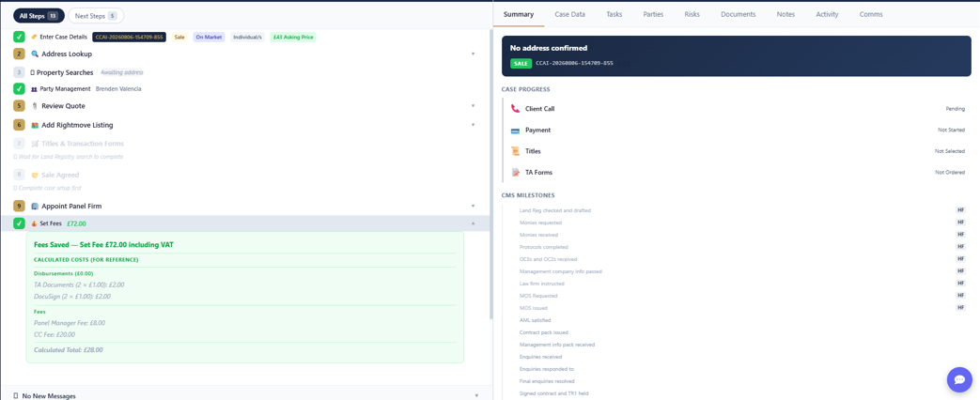Select step number 2 badge
The height and width of the screenshot is (400, 980).
click(19, 54)
